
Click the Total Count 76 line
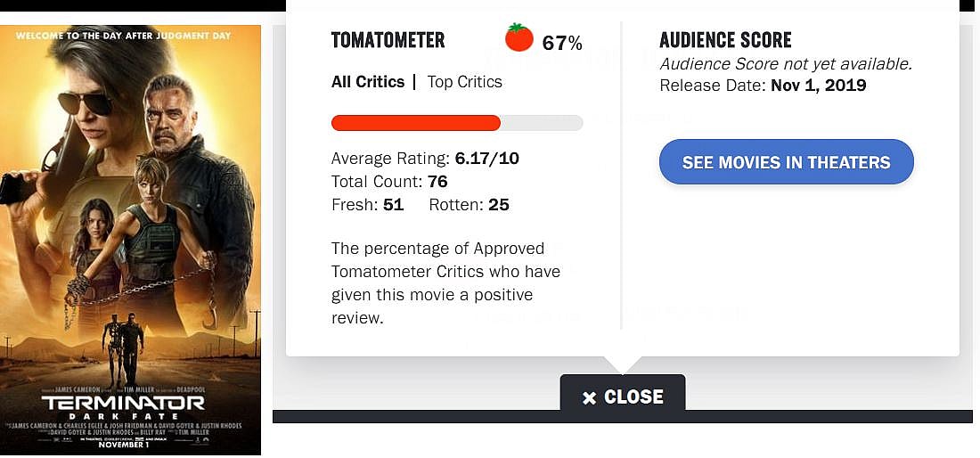[x=389, y=182]
